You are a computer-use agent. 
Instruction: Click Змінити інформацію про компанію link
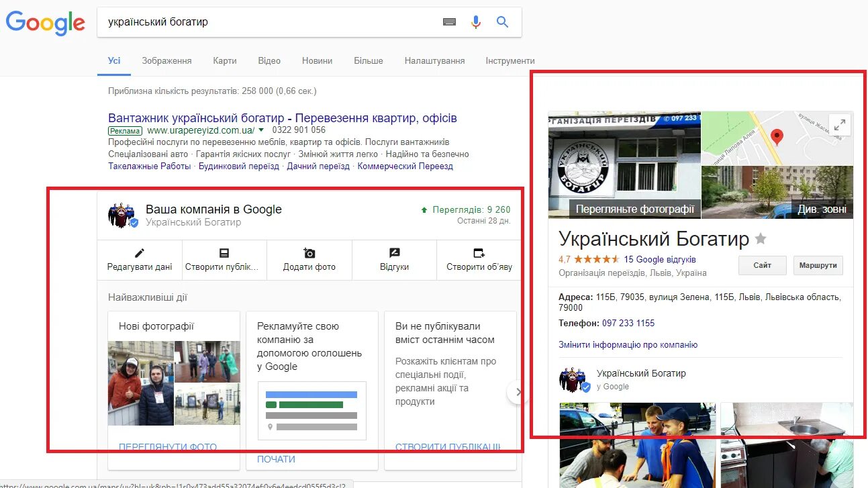[628, 344]
